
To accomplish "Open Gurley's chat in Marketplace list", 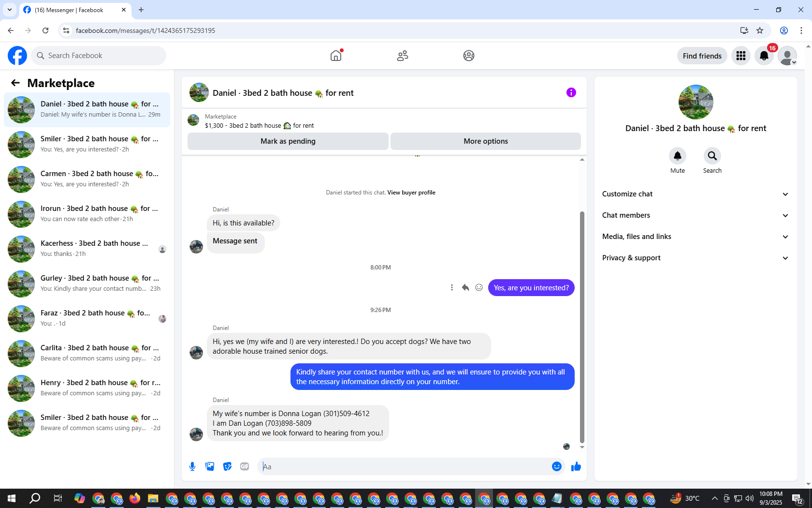I will (x=87, y=284).
